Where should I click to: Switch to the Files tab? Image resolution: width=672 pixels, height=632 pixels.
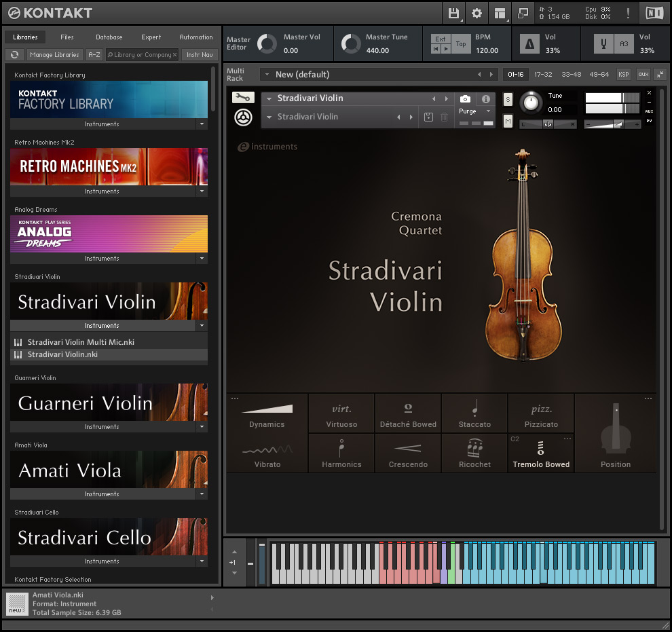tap(67, 37)
